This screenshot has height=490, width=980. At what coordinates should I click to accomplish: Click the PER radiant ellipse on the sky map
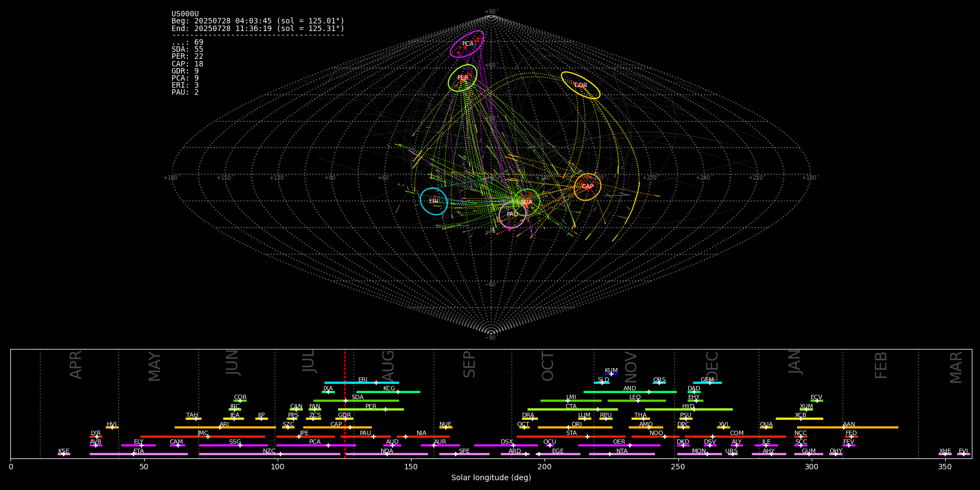point(463,78)
